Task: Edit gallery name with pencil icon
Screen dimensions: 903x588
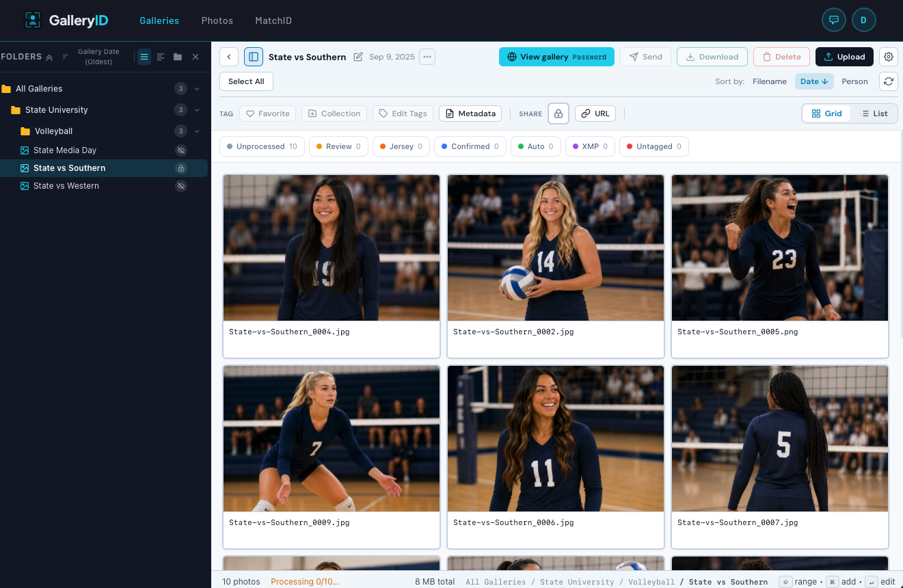Action: [358, 57]
